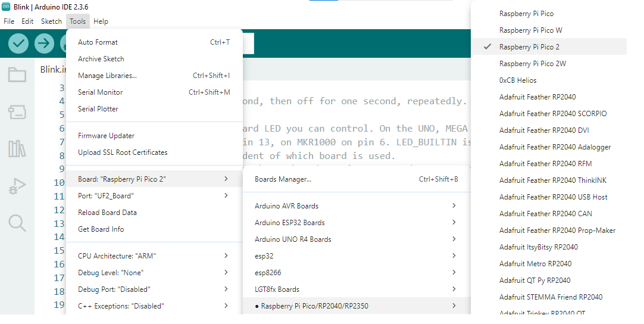Choose Adafruit Feather RP2040 board
644x324 pixels.
point(537,97)
